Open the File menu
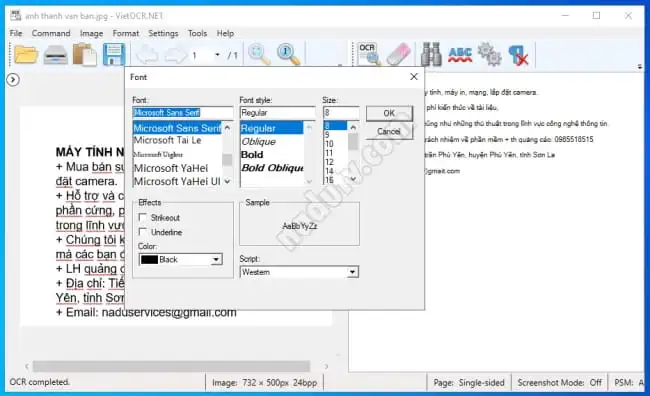Screen dimensions: 650x396 tap(16, 33)
